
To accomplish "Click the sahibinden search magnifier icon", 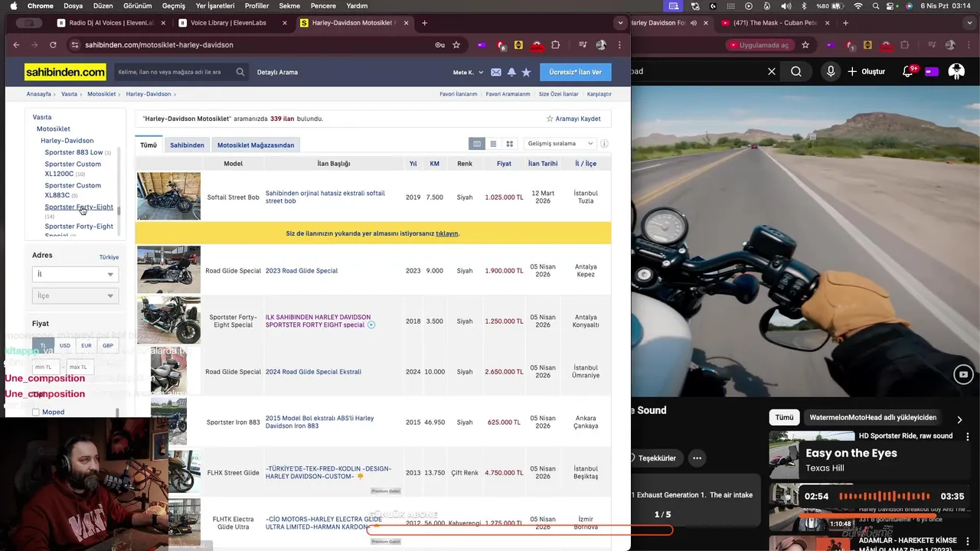I will (x=240, y=72).
